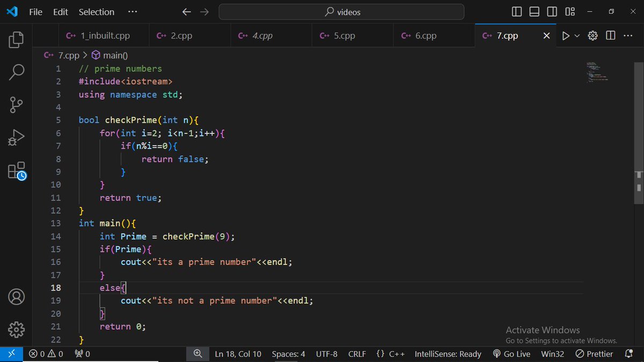Screen dimensions: 644x362
Task: Open the Customize Layout icon
Action: [570, 12]
